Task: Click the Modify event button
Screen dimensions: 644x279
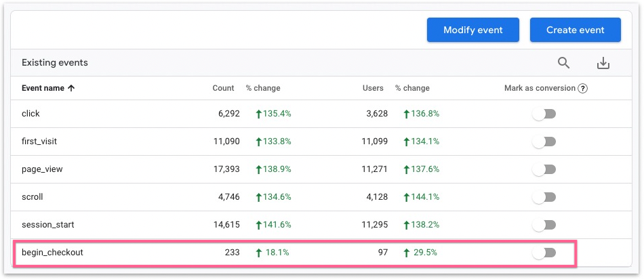Action: pos(472,30)
